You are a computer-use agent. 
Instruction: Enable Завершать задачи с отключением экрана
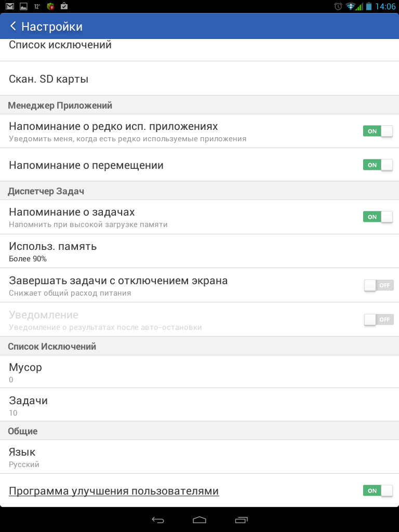click(x=379, y=285)
